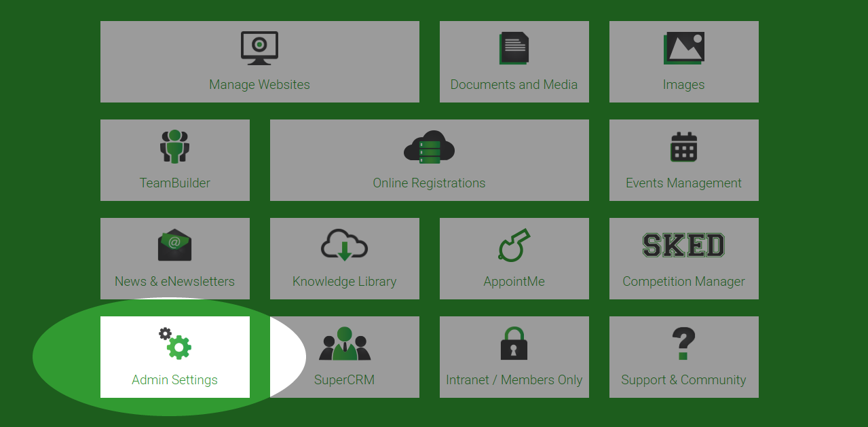
Task: Open the Manage Websites label
Action: coord(259,85)
